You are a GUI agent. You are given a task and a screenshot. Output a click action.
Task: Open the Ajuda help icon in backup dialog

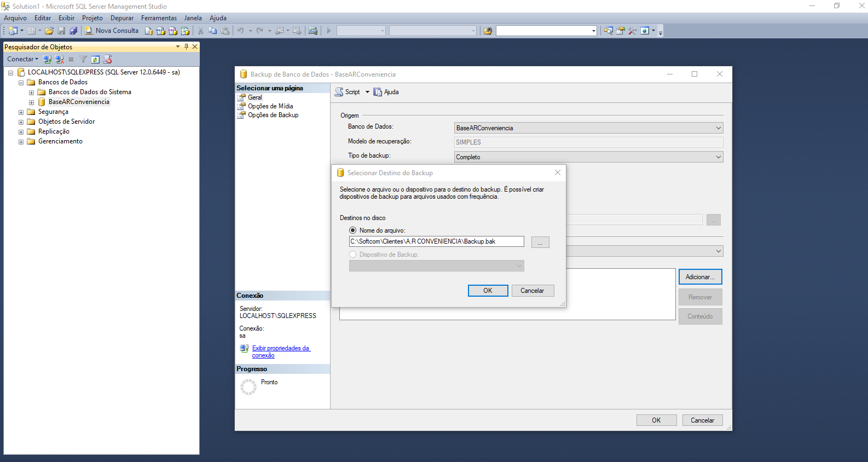tap(386, 92)
